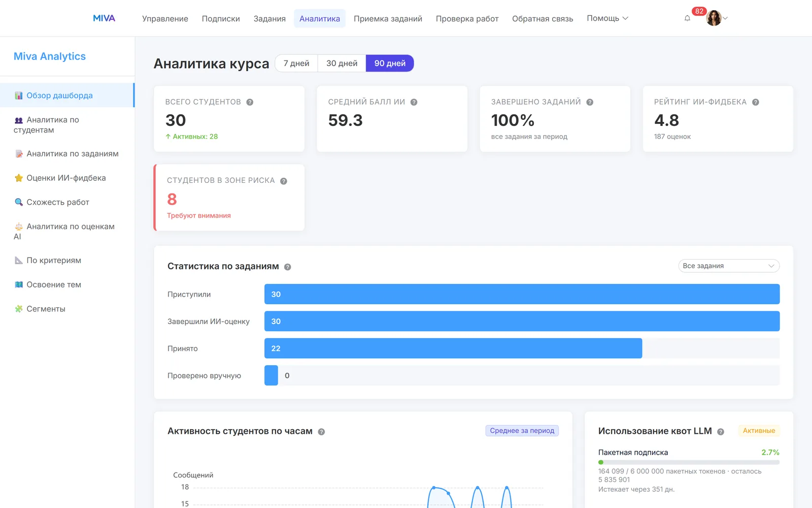Click the help icon next to Активность студентов по часам
Viewport: 812px width, 508px height.
click(x=321, y=432)
